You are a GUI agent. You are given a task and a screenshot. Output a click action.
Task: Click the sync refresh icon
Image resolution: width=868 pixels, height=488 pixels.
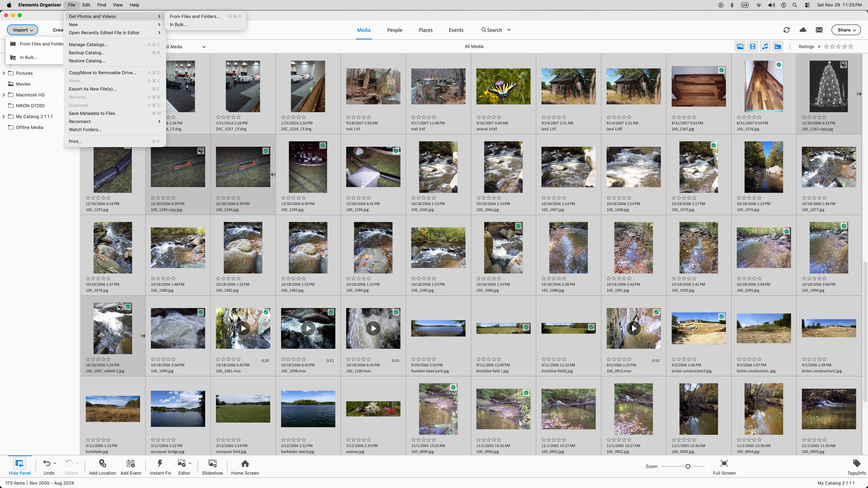786,30
